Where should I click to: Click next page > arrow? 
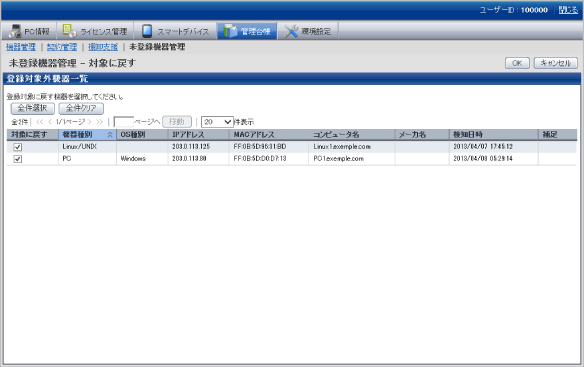(x=90, y=122)
